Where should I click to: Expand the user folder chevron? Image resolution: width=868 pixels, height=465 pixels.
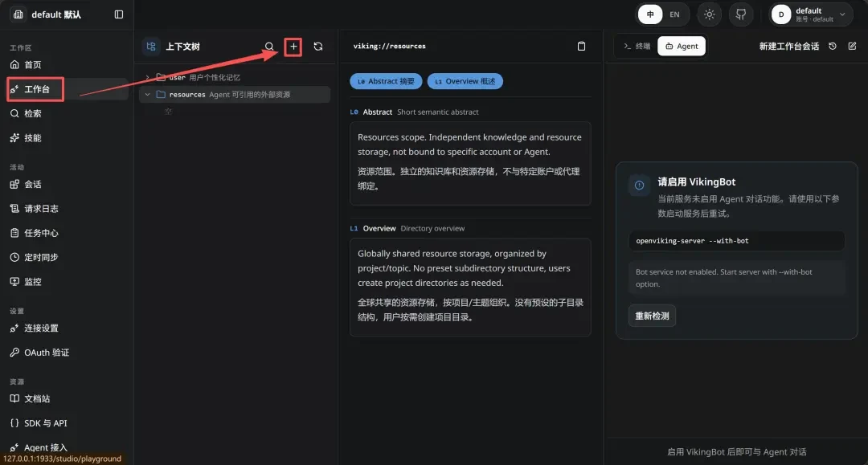pyautogui.click(x=147, y=77)
